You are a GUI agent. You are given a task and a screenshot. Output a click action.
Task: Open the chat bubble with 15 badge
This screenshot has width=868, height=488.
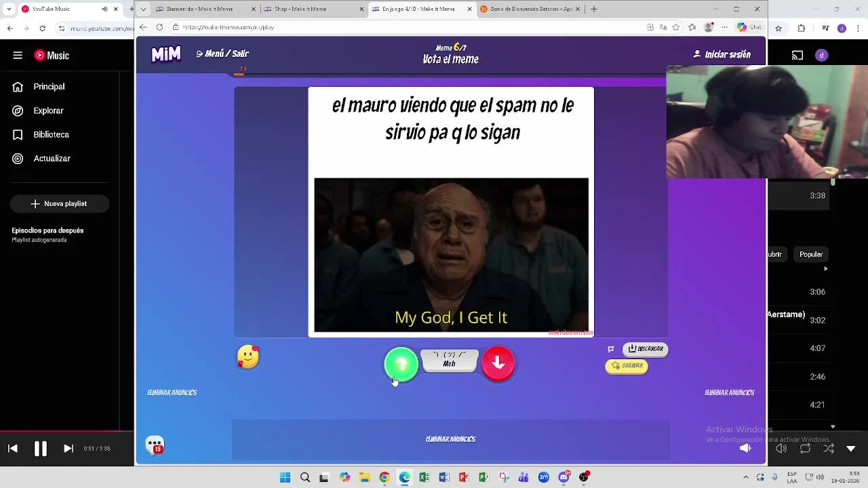pyautogui.click(x=155, y=445)
